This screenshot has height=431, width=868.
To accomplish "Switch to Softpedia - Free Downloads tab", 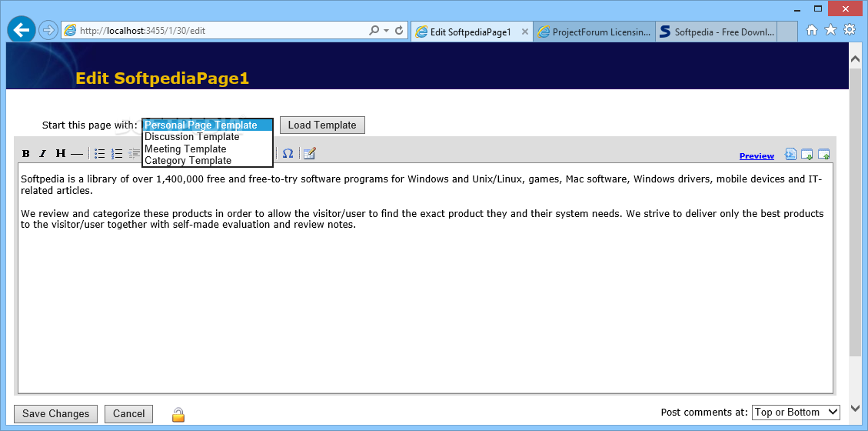I will point(717,32).
